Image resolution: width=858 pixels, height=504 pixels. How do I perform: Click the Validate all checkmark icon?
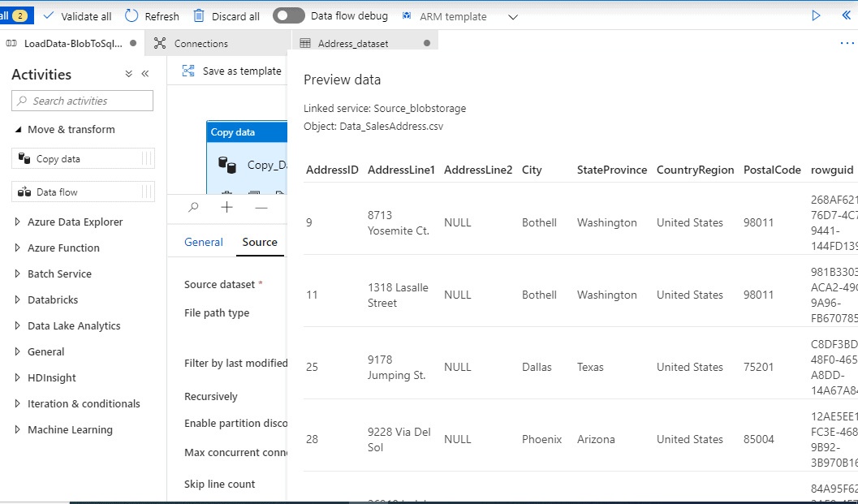click(x=49, y=15)
